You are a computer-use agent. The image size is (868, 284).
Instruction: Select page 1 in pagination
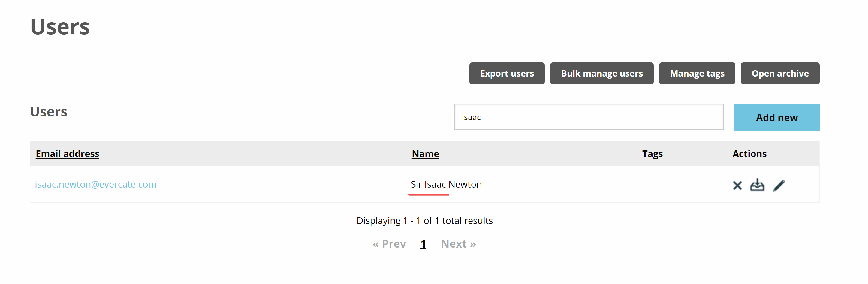point(423,243)
